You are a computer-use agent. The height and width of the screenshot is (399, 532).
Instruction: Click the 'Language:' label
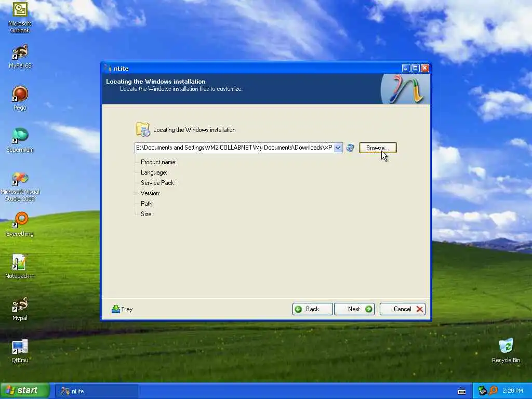coord(154,172)
